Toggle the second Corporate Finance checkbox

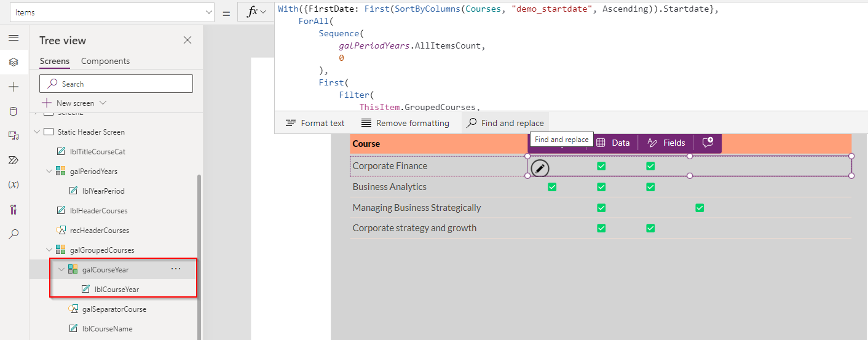(x=650, y=166)
